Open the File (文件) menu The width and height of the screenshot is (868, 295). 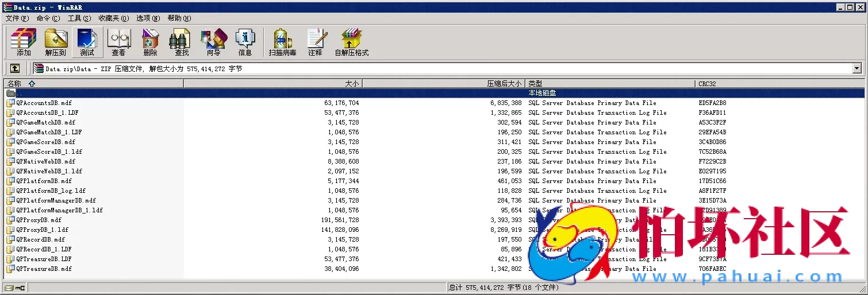[x=17, y=18]
